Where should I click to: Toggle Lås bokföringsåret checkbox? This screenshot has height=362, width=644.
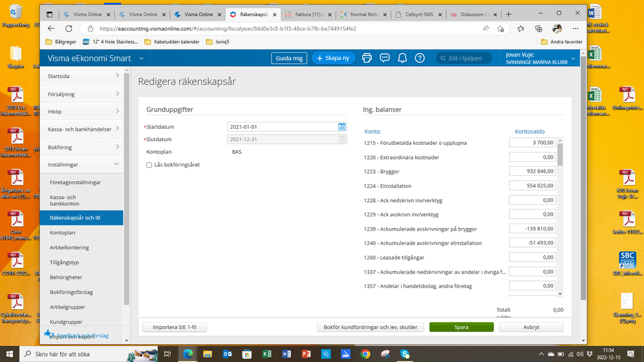tap(149, 165)
